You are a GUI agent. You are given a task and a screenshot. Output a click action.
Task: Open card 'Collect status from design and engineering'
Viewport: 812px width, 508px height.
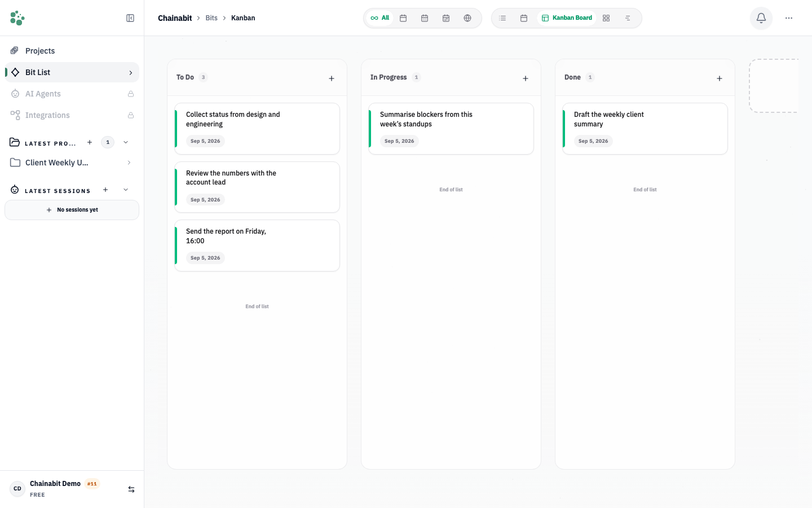coord(257,129)
